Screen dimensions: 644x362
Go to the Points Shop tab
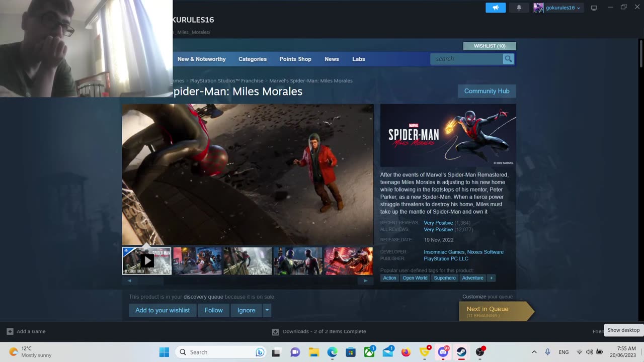click(x=295, y=59)
